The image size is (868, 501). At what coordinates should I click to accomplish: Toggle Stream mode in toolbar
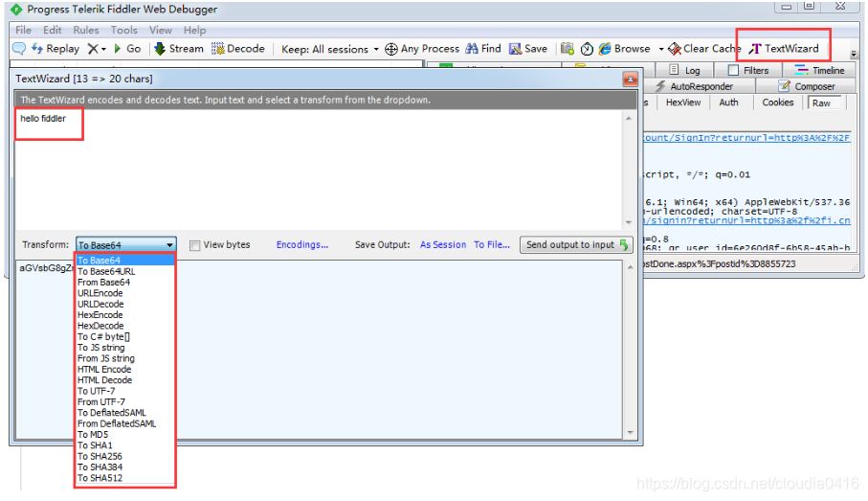(x=179, y=49)
